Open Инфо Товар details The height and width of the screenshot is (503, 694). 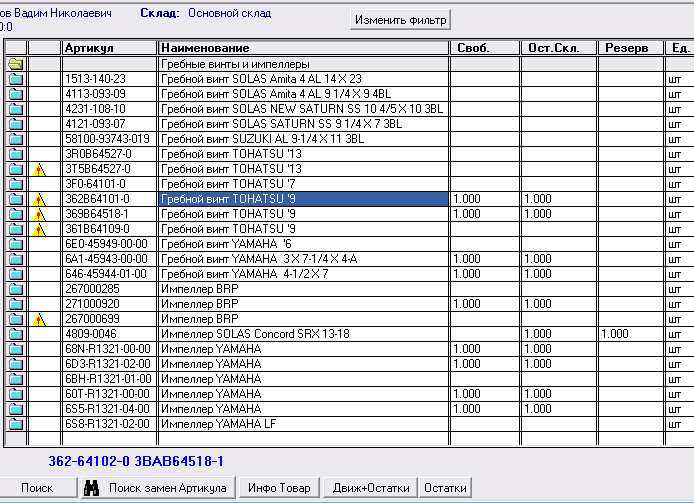(279, 488)
